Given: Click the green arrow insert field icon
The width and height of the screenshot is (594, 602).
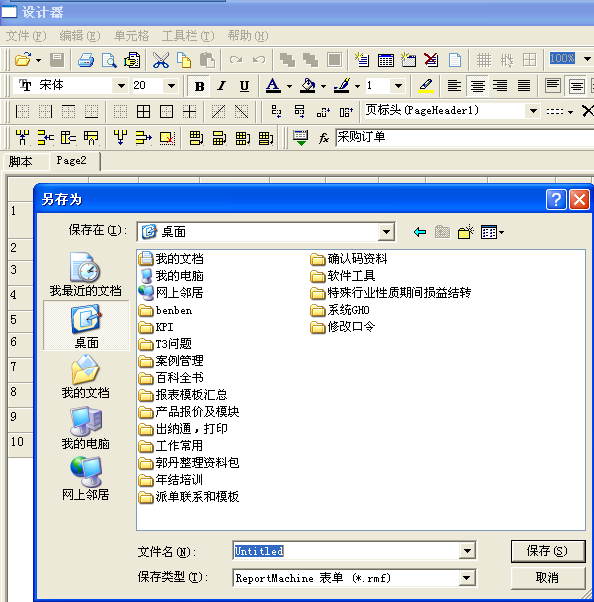Looking at the screenshot, I should click(x=301, y=138).
